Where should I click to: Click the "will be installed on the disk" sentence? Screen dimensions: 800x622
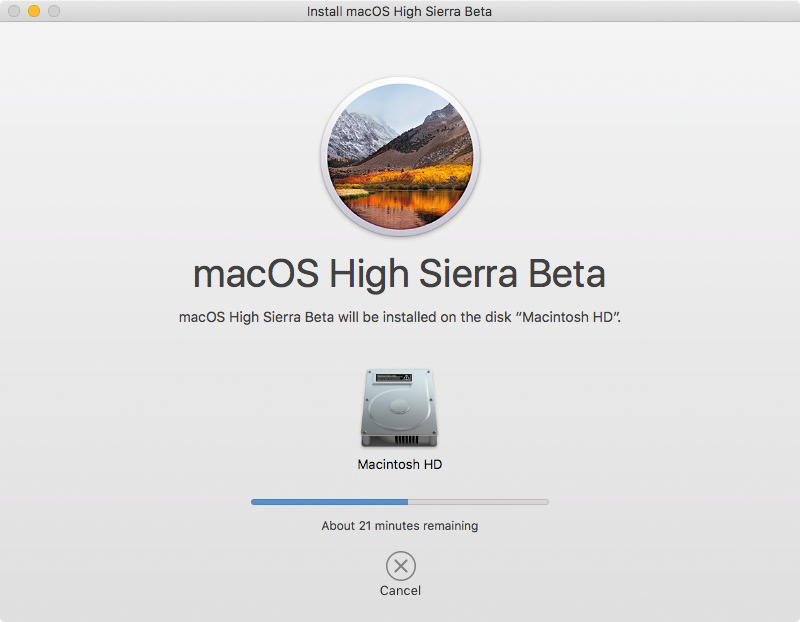pos(400,317)
